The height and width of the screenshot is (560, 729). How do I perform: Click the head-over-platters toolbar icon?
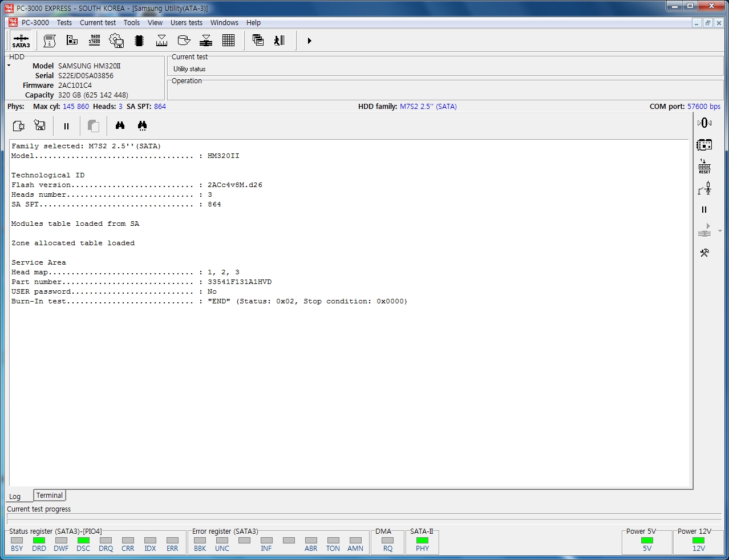pyautogui.click(x=206, y=40)
